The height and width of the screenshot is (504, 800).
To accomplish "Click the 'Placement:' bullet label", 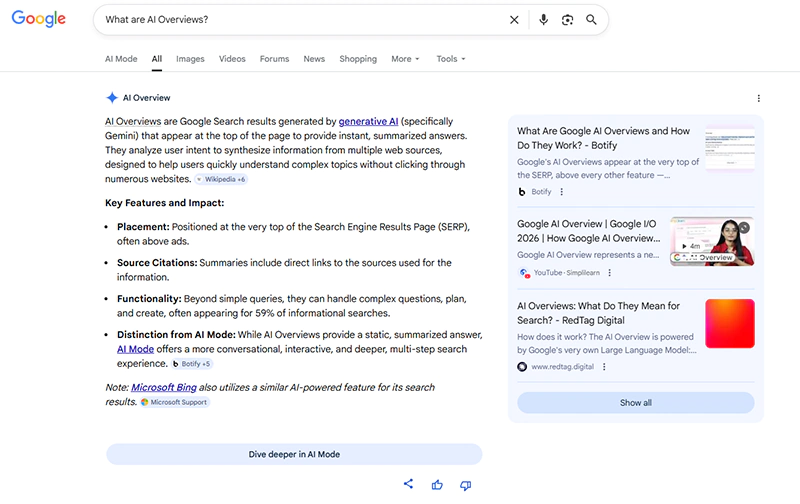I will click(143, 227).
